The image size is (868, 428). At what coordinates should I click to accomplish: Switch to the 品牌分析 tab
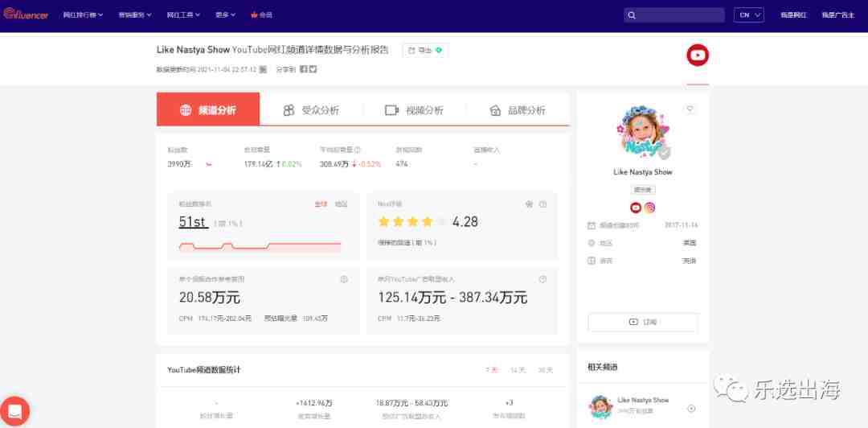click(x=518, y=109)
